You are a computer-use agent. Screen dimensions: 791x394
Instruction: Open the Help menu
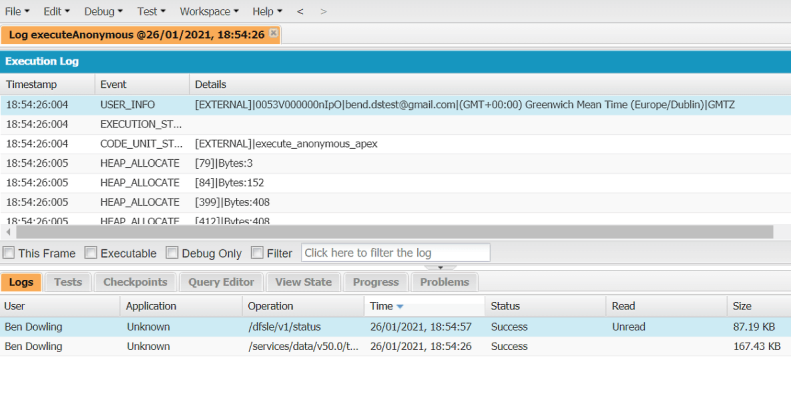(267, 11)
